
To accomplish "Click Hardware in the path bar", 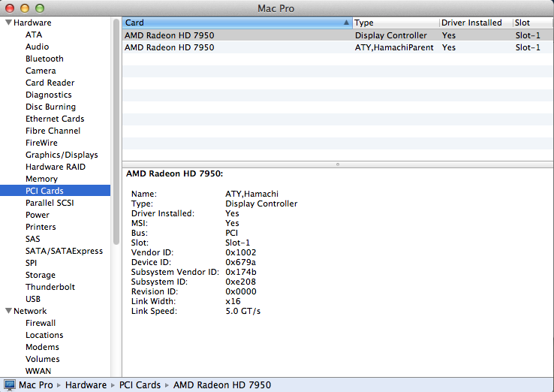I will point(86,385).
